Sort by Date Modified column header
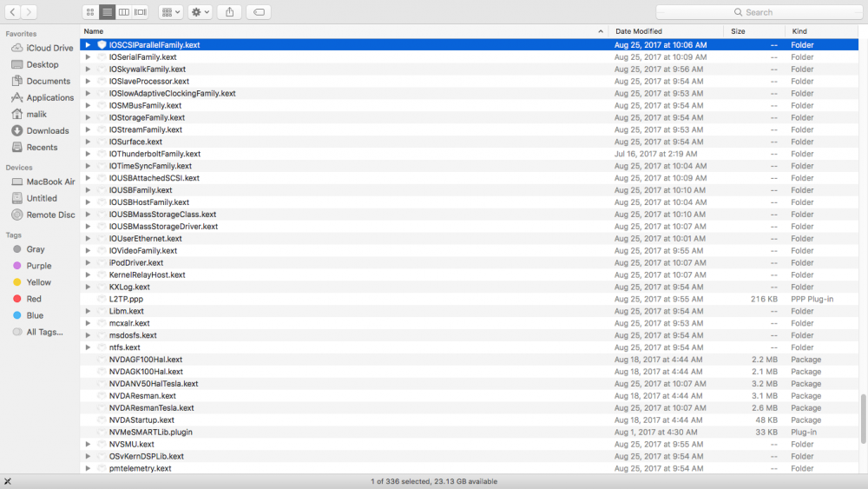The height and width of the screenshot is (489, 868). coord(638,31)
